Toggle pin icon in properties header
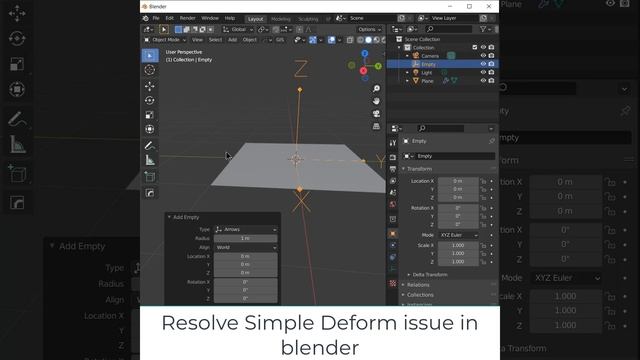640x360 pixels. pos(492,141)
